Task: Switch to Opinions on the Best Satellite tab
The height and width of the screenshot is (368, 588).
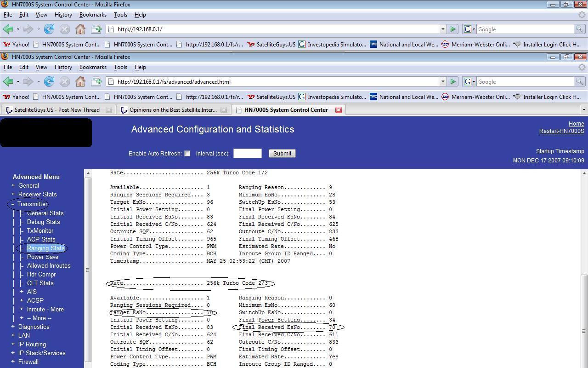Action: click(x=173, y=110)
